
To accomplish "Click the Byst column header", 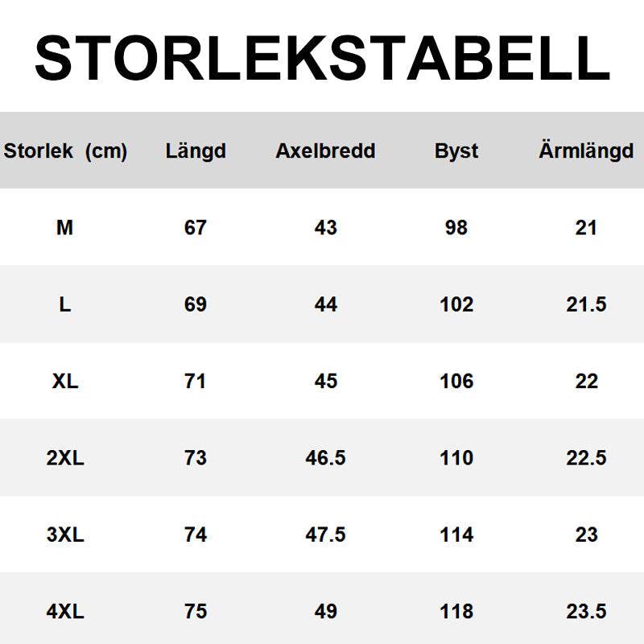I will pyautogui.click(x=456, y=151).
